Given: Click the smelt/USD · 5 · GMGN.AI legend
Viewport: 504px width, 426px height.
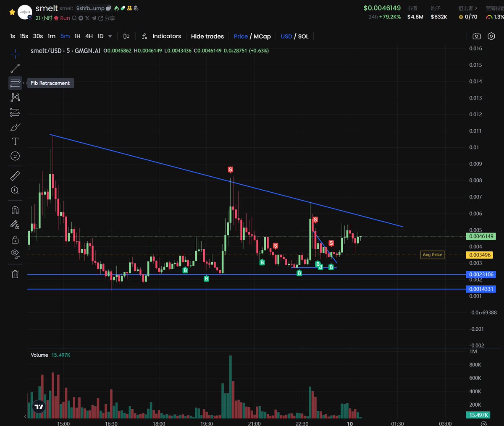Looking at the screenshot, I should click(65, 51).
